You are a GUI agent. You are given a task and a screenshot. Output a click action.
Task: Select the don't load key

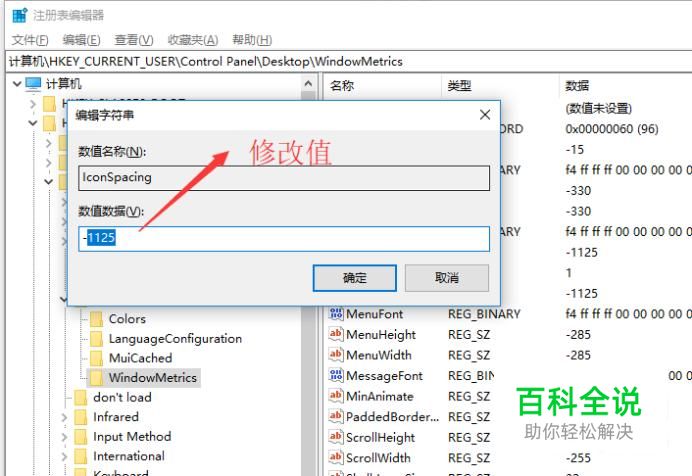(122, 397)
